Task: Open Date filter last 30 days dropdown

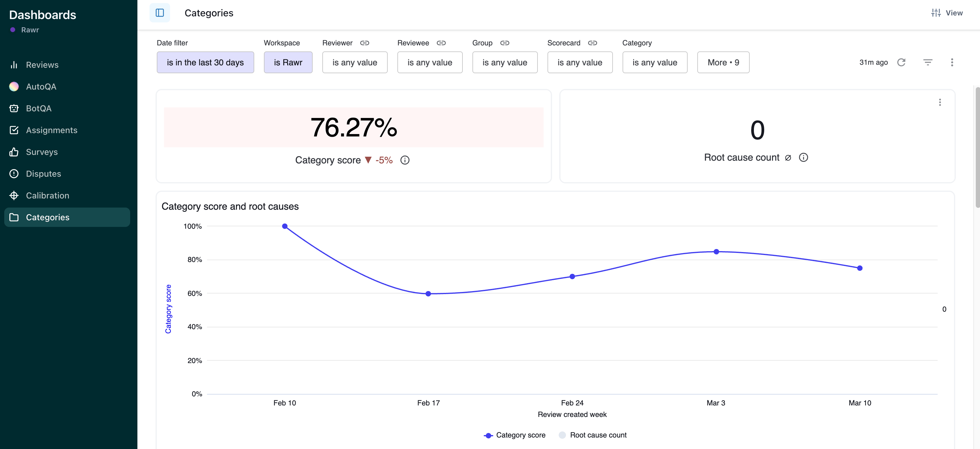Action: point(205,62)
